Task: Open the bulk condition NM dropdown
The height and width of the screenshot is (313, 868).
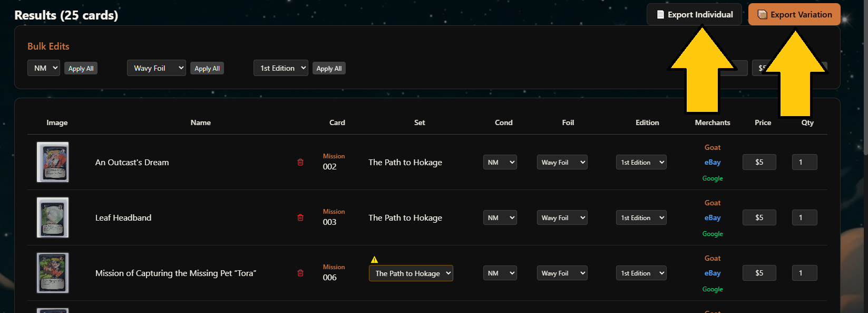Action: point(44,68)
